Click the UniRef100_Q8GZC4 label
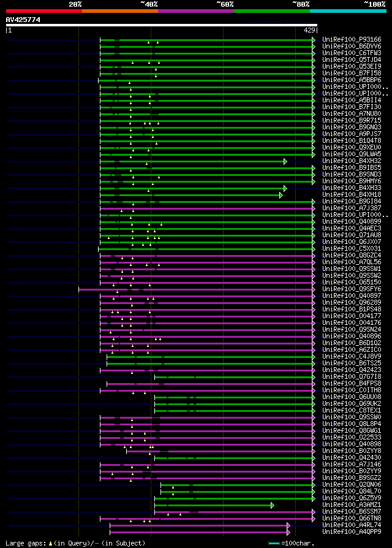 coord(352,256)
